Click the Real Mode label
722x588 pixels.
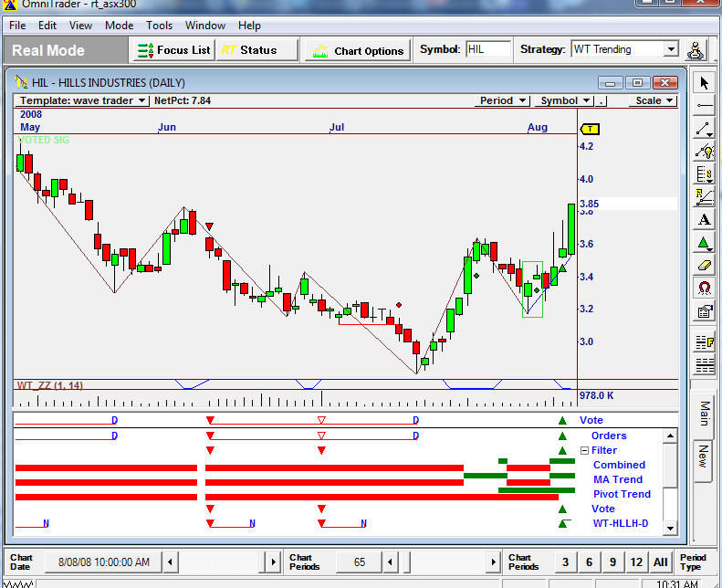(48, 50)
